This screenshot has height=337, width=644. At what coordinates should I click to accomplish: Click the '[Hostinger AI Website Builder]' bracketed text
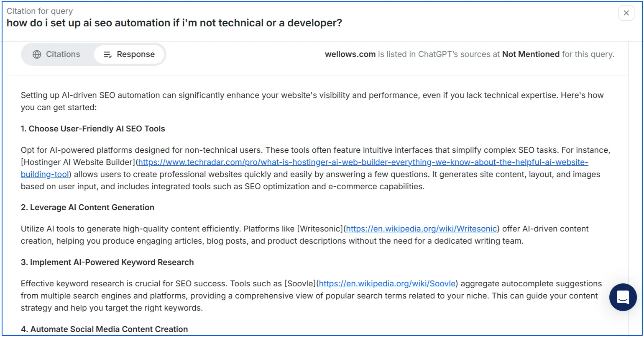coord(78,162)
